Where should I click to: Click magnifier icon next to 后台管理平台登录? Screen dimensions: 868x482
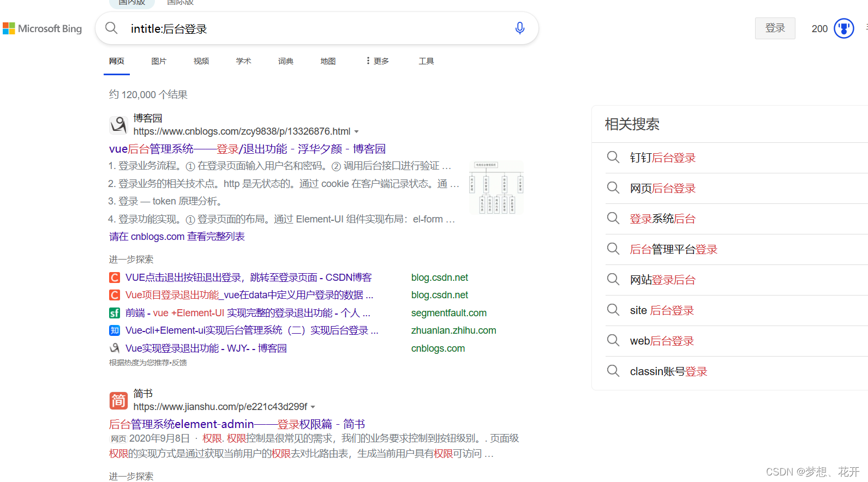[x=613, y=249]
